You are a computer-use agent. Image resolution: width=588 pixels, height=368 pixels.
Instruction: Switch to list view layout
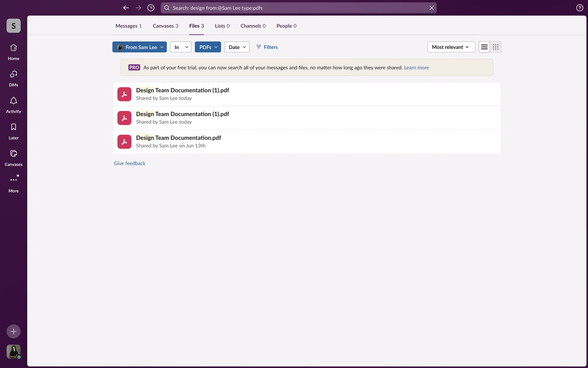tap(484, 47)
